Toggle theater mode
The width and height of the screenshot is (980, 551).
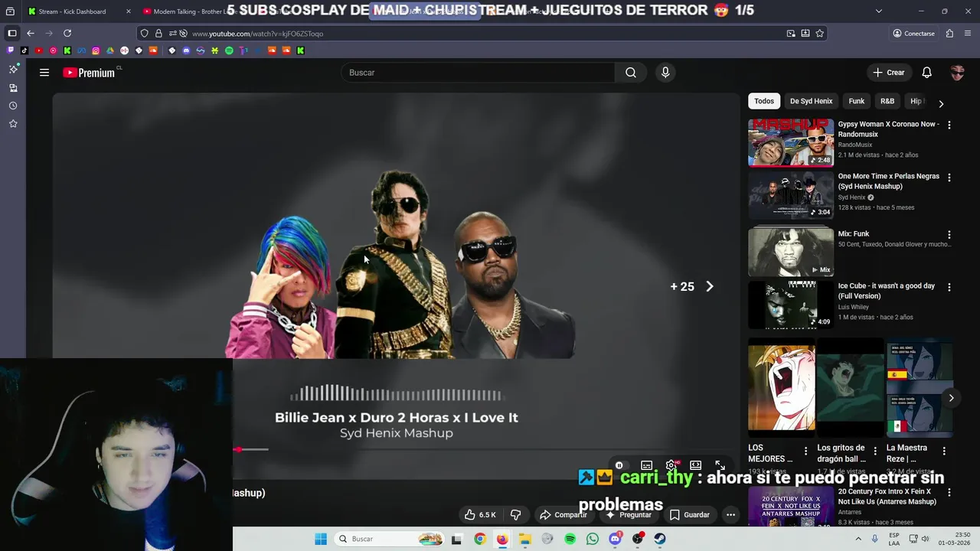(x=696, y=465)
